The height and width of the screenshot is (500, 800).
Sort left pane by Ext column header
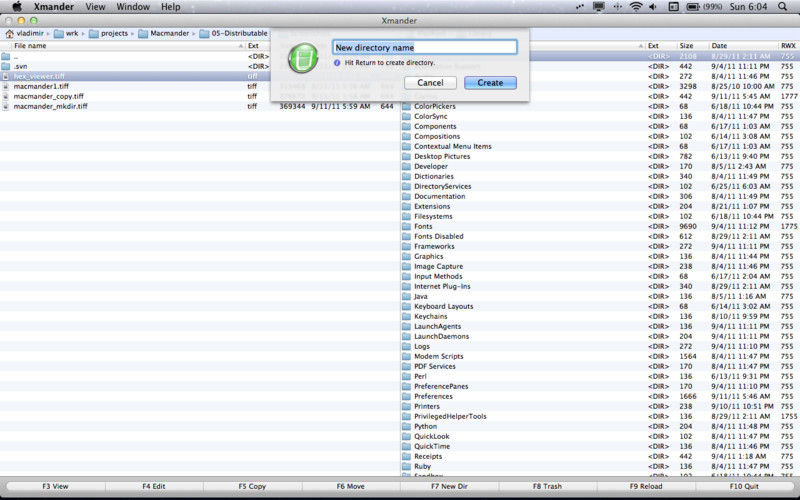click(258, 45)
